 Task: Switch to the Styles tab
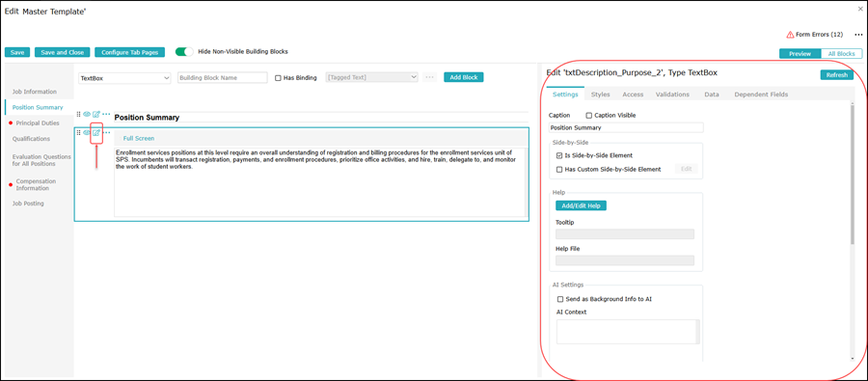(x=600, y=95)
